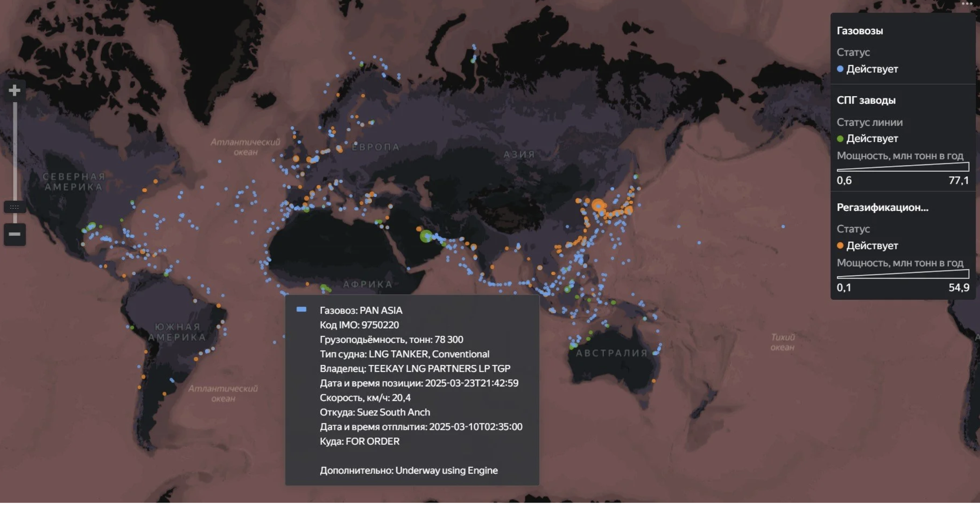Screen dimensions: 980x505
Task: Click the zoom slider handle
Action: pyautogui.click(x=15, y=207)
